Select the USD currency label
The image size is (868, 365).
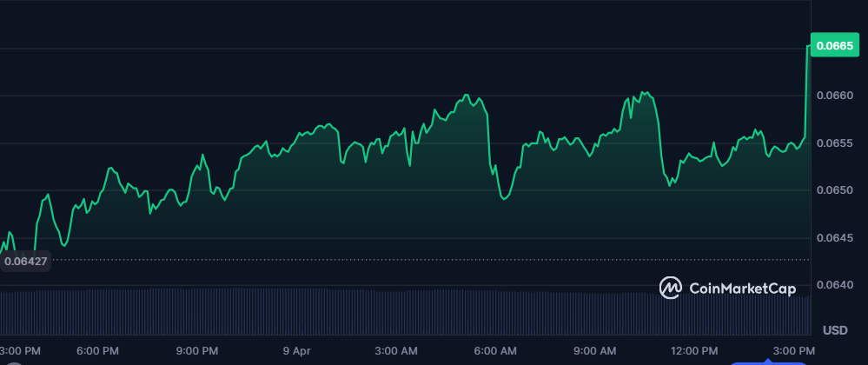click(x=834, y=331)
